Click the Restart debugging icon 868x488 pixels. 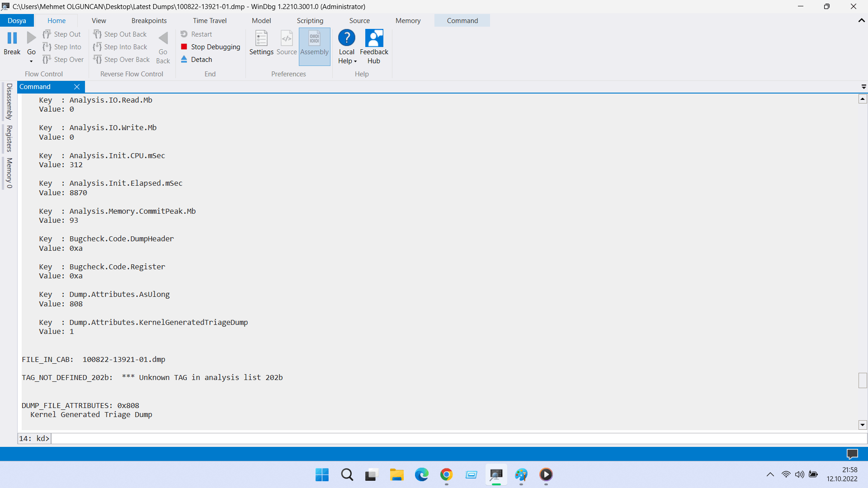pyautogui.click(x=184, y=34)
